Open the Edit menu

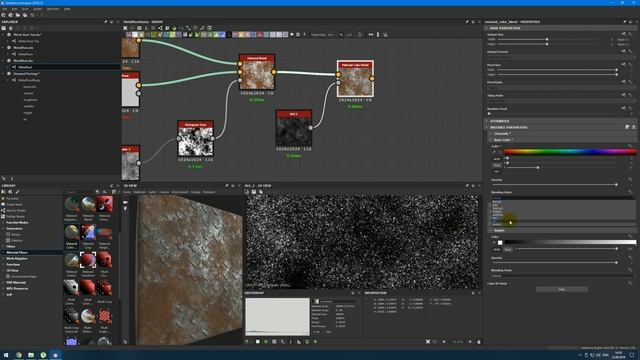[14, 9]
